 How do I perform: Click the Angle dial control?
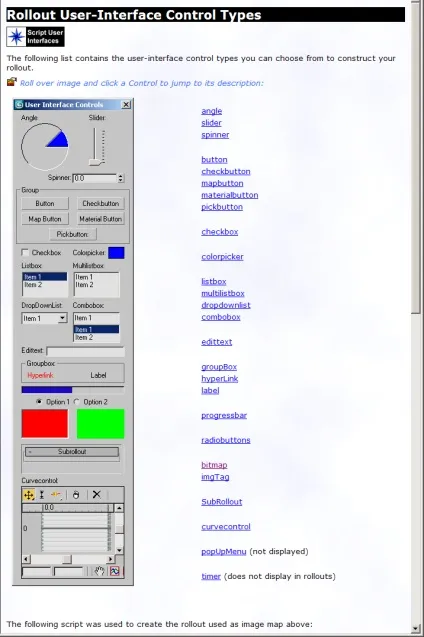tap(45, 147)
